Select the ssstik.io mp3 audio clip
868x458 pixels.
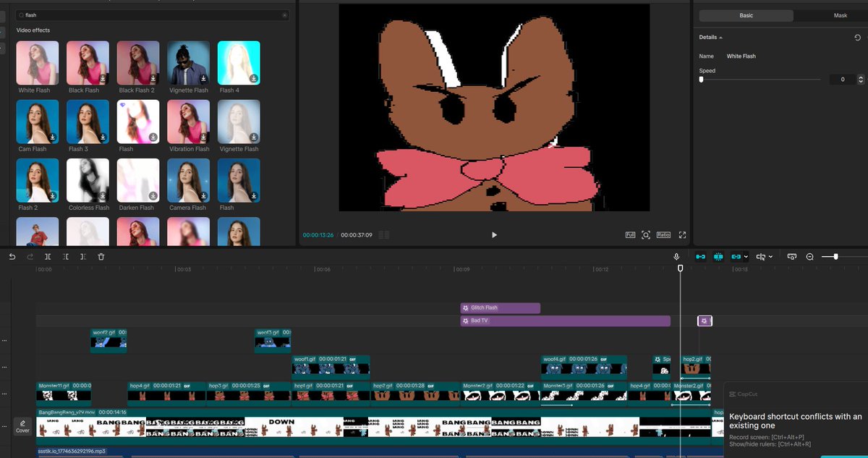pos(373,452)
